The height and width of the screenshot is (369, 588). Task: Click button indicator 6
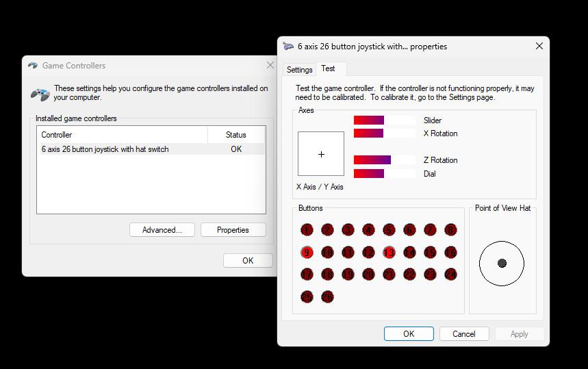click(409, 230)
